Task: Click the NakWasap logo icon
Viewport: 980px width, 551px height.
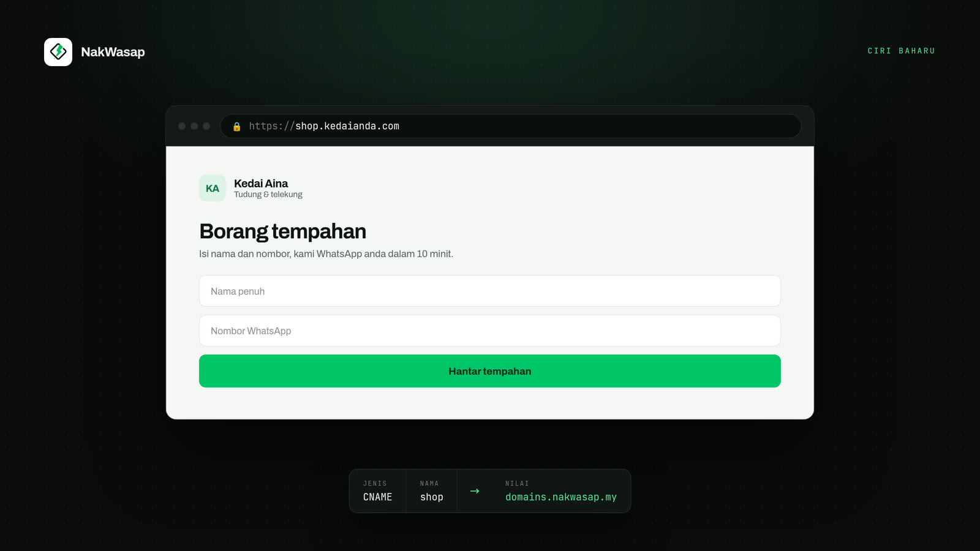Action: click(x=58, y=52)
